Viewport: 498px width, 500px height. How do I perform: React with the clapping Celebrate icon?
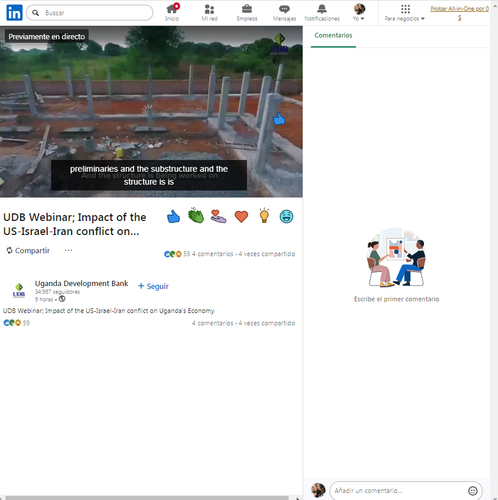pos(196,216)
